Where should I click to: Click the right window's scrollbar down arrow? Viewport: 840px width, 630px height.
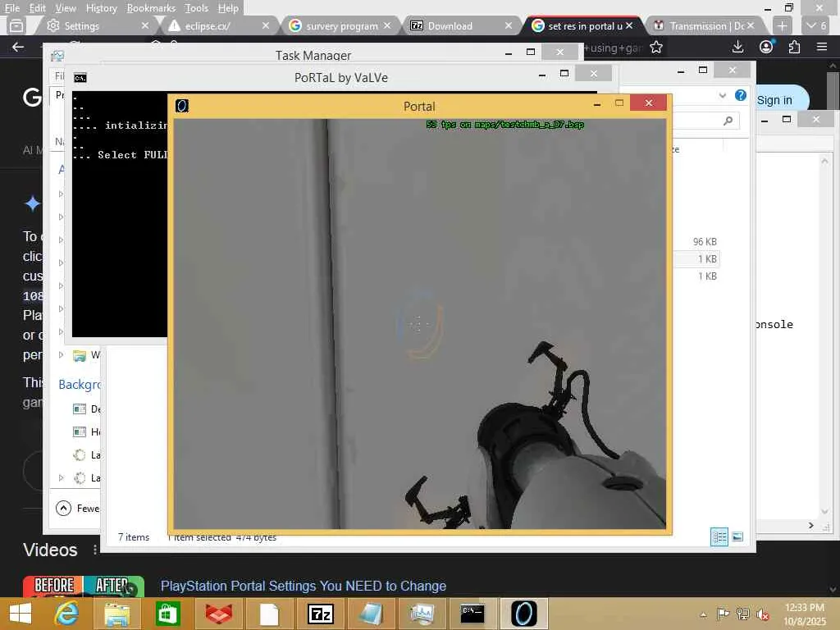point(824,512)
